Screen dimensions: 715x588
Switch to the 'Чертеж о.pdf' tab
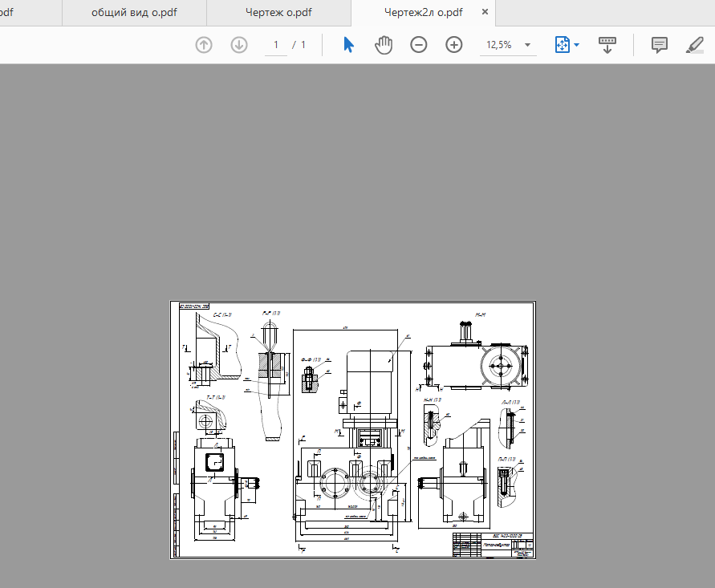click(278, 12)
